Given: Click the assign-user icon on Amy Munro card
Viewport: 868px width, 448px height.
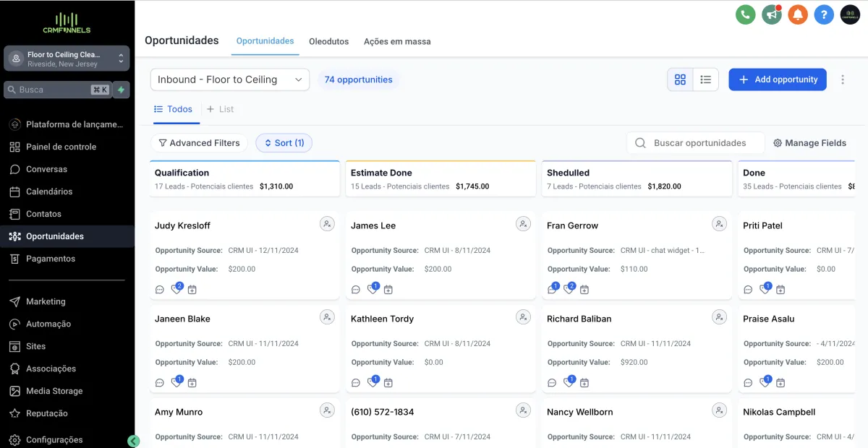Looking at the screenshot, I should 328,411.
